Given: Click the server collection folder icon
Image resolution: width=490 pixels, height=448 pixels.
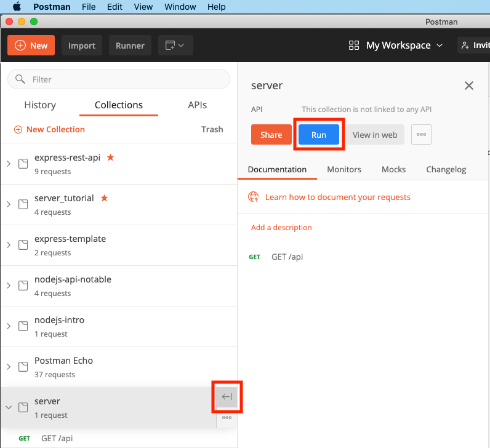Looking at the screenshot, I should [23, 407].
